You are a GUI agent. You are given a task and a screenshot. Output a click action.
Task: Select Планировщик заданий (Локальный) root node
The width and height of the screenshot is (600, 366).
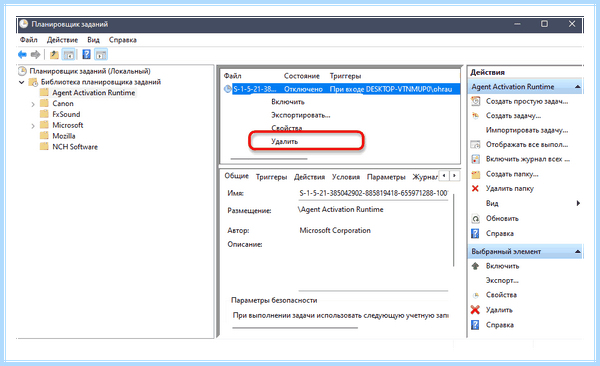90,71
